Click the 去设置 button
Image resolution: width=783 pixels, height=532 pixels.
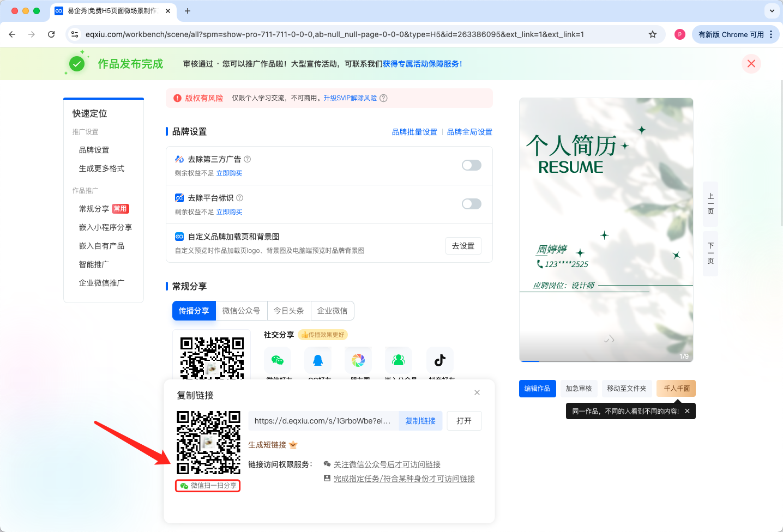[463, 246]
